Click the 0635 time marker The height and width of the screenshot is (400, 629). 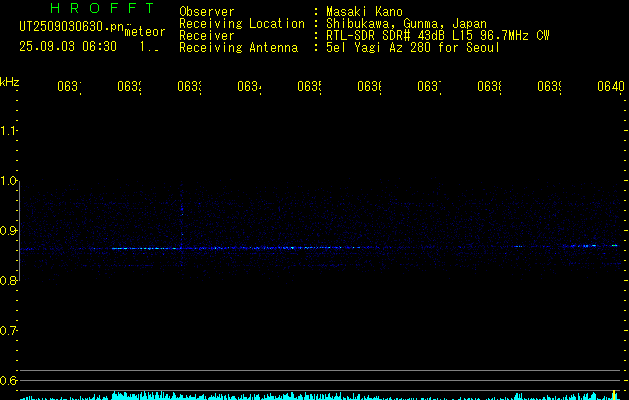click(309, 86)
